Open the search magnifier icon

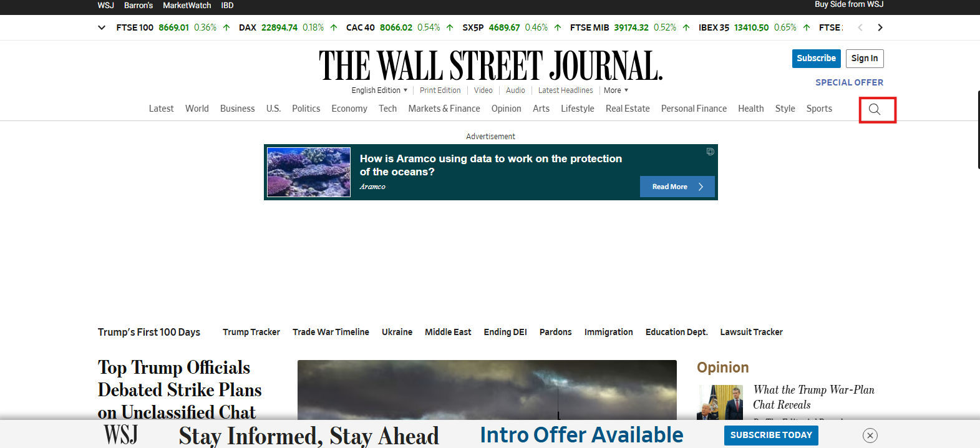(875, 109)
